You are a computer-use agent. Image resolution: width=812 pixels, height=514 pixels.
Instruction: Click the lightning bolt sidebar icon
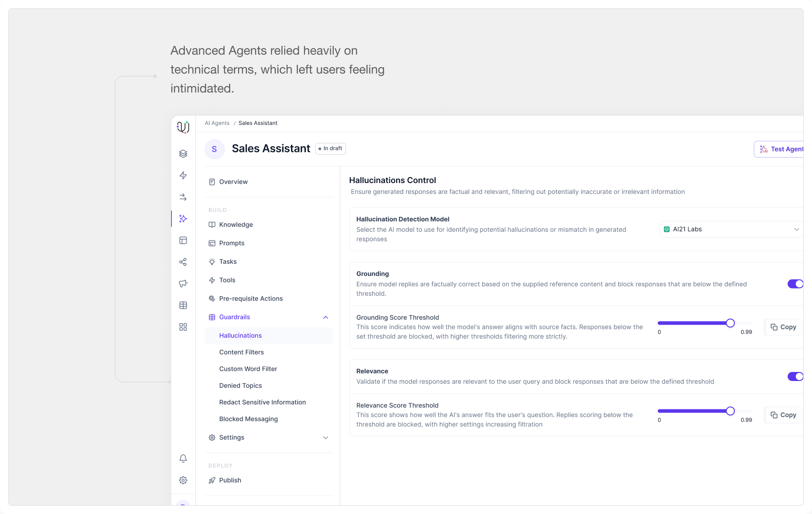coord(183,175)
